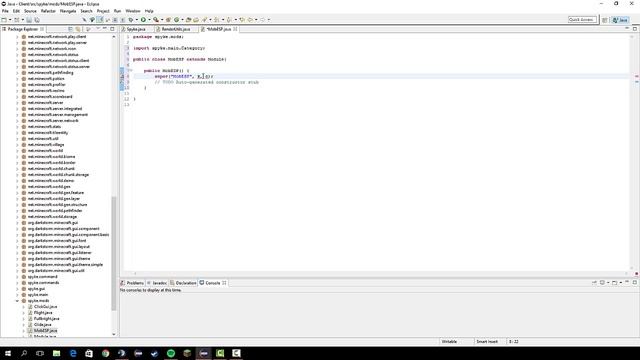Expand the ClickGui.java node
Screen dimensions: 640x360
23,307
